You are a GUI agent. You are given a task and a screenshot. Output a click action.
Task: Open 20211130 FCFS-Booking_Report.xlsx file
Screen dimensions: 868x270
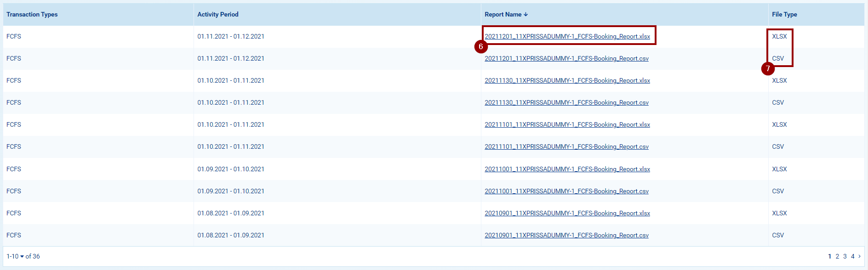(567, 80)
